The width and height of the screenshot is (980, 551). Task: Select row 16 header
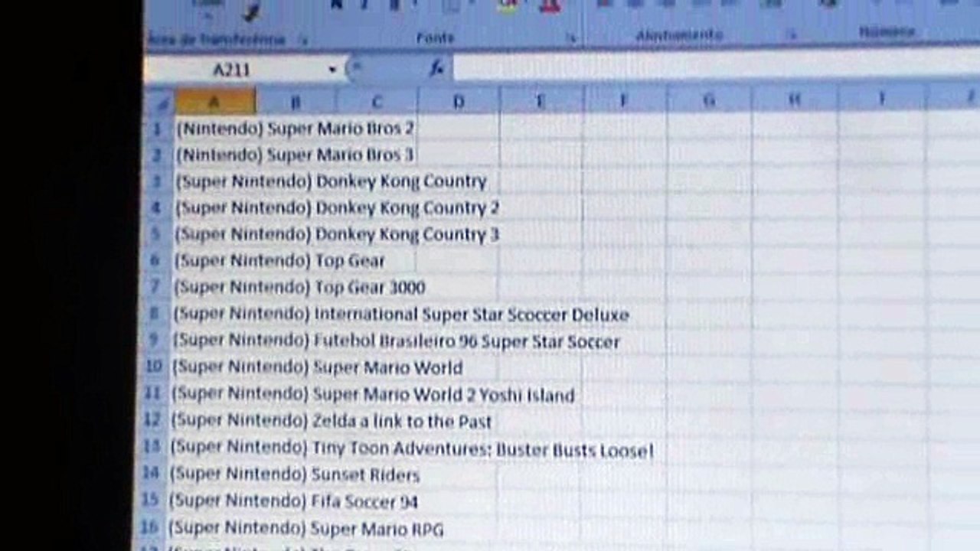coord(150,527)
